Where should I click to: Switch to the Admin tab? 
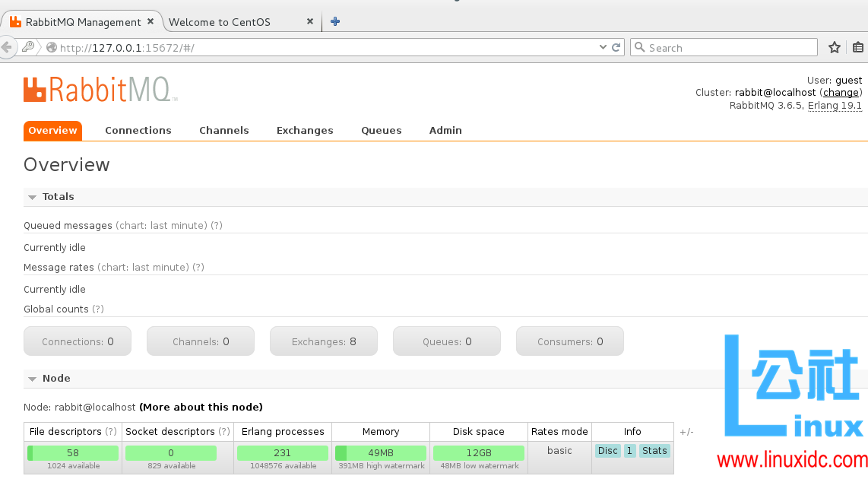pyautogui.click(x=445, y=130)
